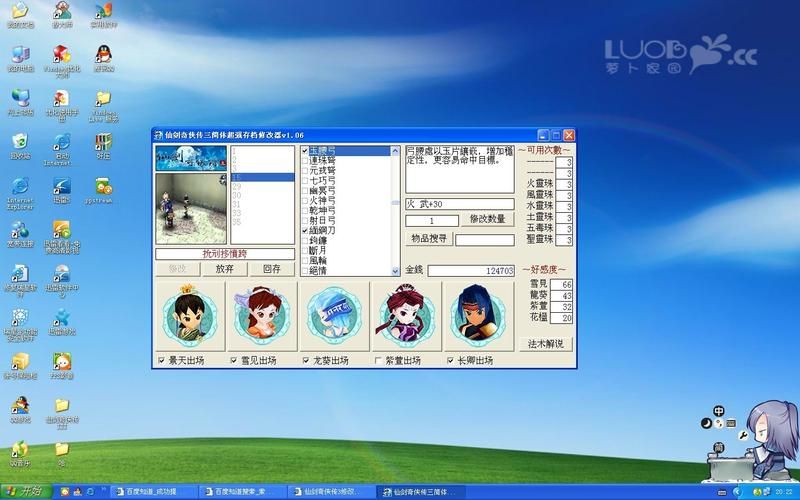800x500 pixels.
Task: Click the item quantity field showing 1
Action: [x=432, y=221]
